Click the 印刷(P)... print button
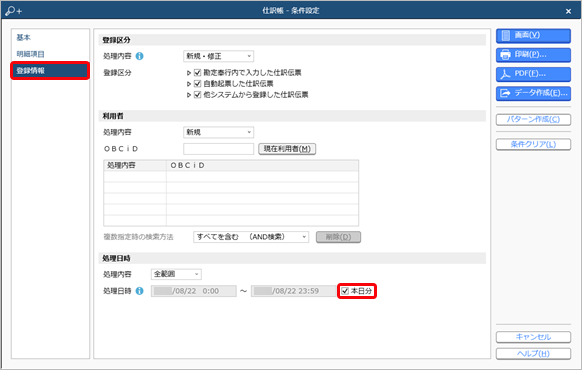 [x=533, y=55]
